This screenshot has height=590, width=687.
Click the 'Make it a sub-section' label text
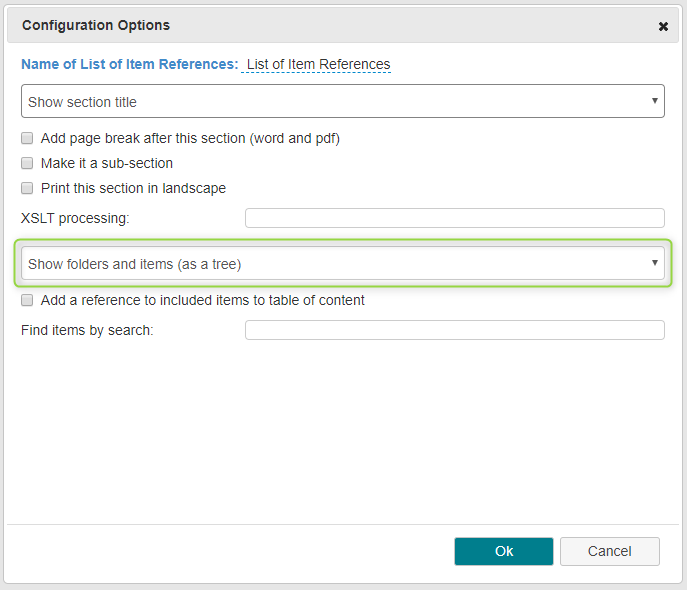[x=107, y=163]
